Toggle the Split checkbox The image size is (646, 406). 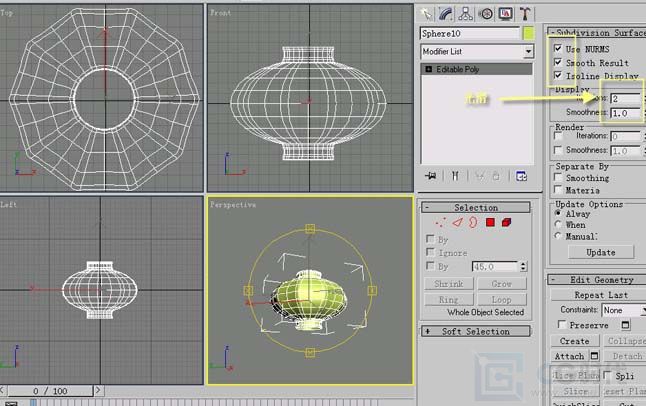pos(607,375)
